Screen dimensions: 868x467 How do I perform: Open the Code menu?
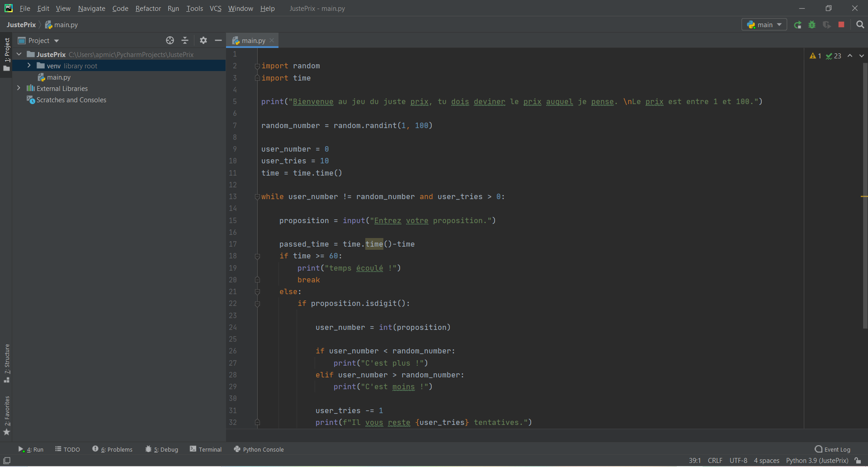click(120, 9)
